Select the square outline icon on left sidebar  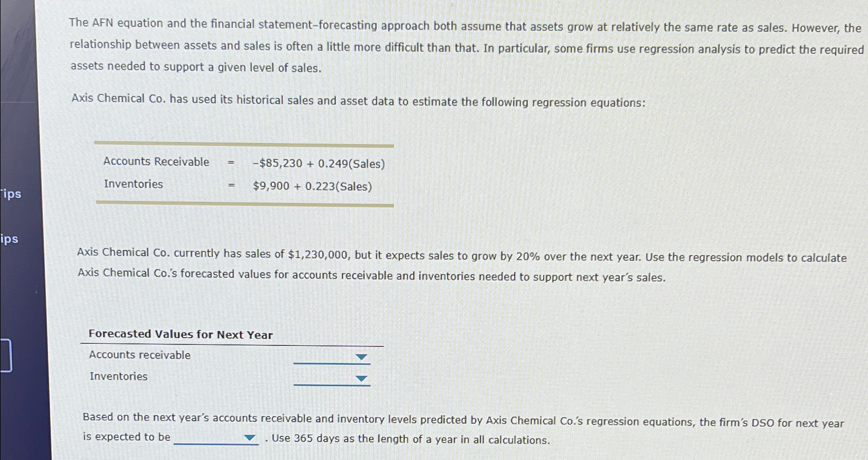pyautogui.click(x=6, y=356)
